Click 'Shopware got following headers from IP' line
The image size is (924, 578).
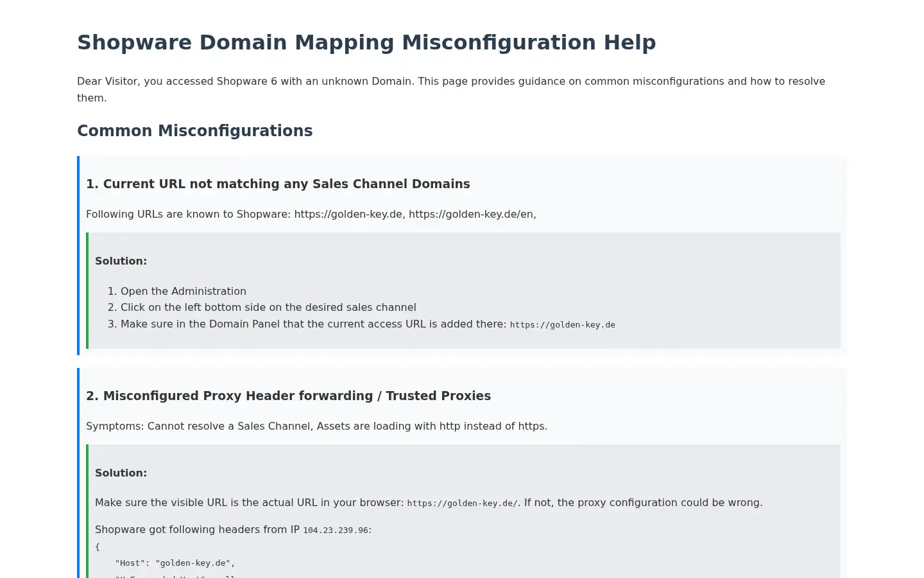coord(234,530)
